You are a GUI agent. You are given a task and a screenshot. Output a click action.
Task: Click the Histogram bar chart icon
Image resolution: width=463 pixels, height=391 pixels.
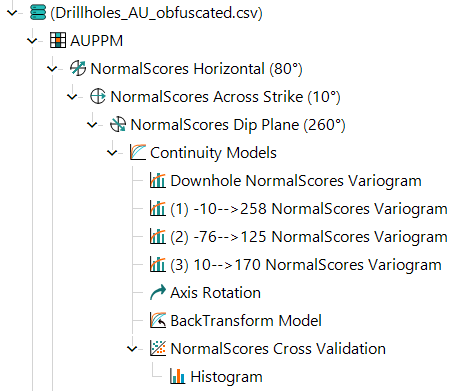coord(178,377)
